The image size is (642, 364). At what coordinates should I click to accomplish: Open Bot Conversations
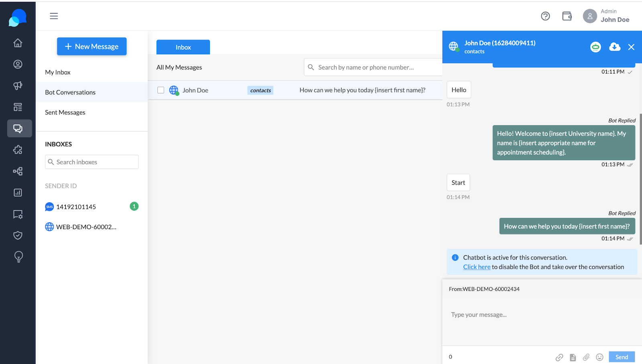(92, 92)
